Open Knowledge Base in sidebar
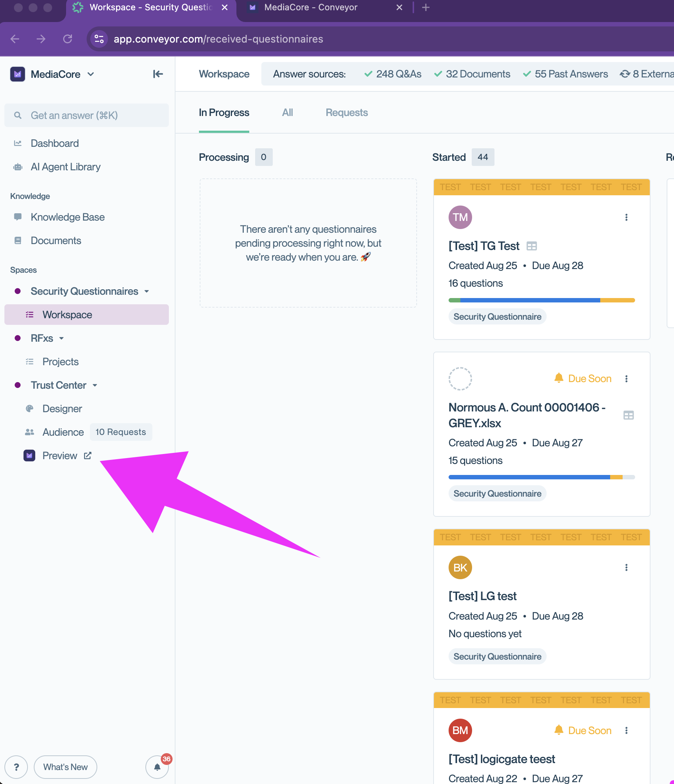Image resolution: width=674 pixels, height=784 pixels. click(67, 217)
